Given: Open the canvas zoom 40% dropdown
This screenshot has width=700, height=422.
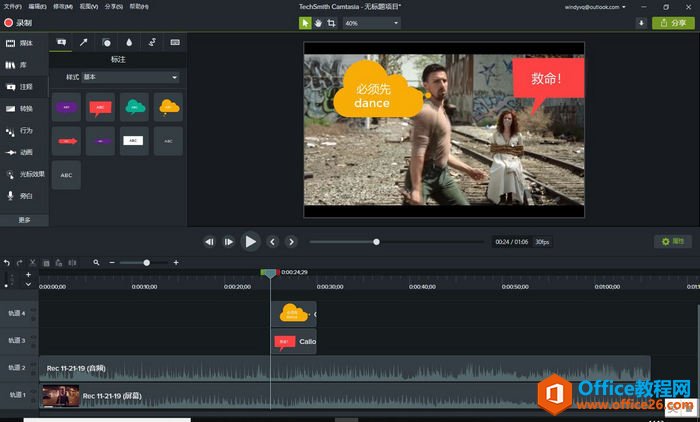Looking at the screenshot, I should tap(372, 22).
